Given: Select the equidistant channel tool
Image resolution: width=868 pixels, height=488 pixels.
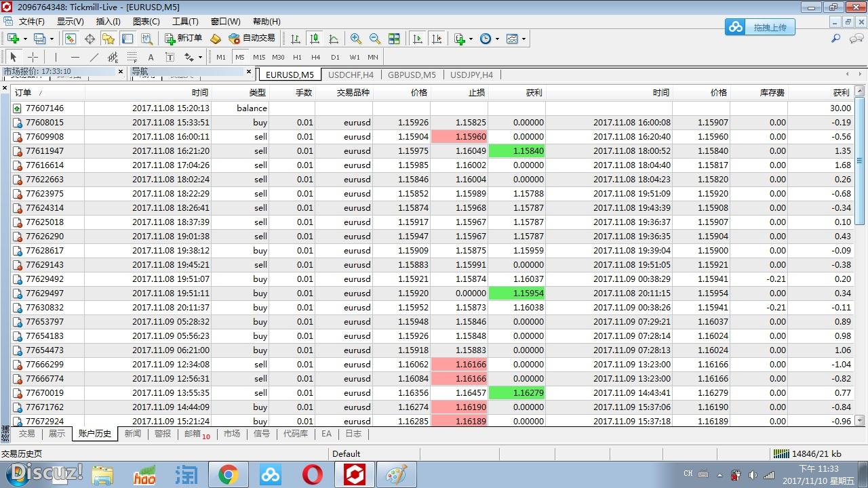Looking at the screenshot, I should [x=113, y=57].
